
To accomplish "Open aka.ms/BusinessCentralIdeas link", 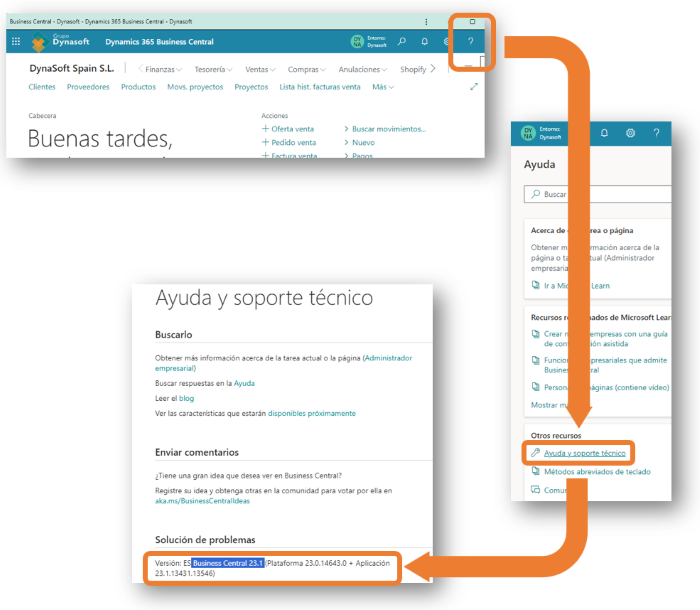I will coord(202,501).
